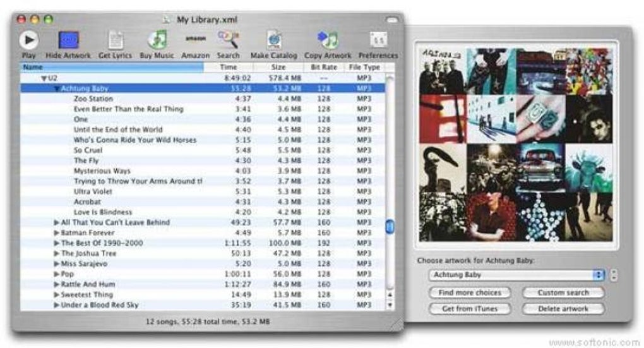Click the Hide Artwork toolbar icon
The width and height of the screenshot is (644, 348).
[x=68, y=40]
